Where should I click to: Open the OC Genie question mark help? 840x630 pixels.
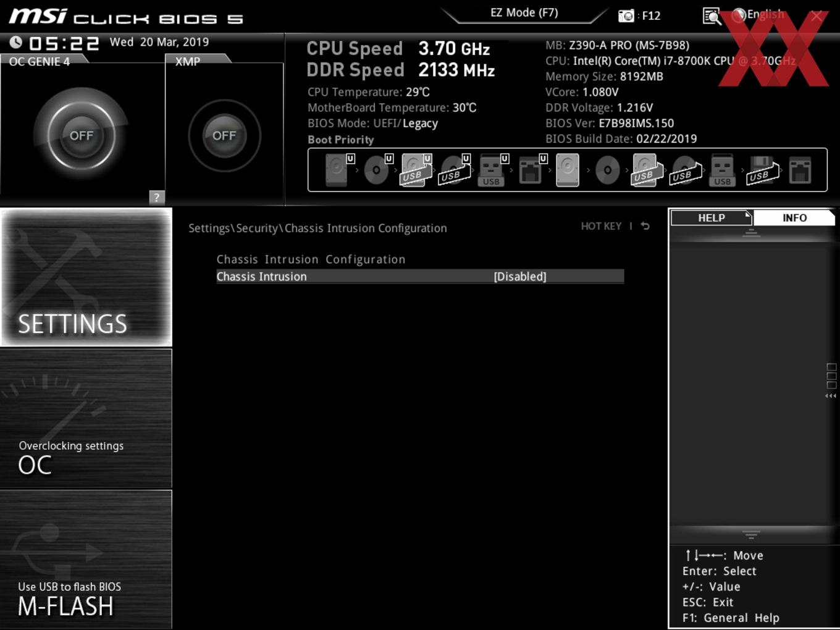pyautogui.click(x=157, y=197)
